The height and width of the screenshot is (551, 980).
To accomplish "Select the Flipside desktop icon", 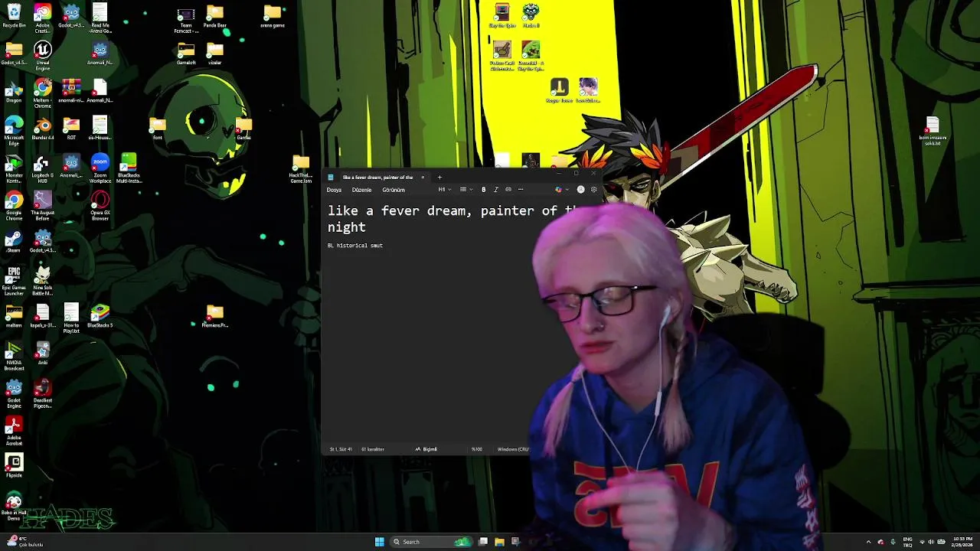I will coord(14,465).
